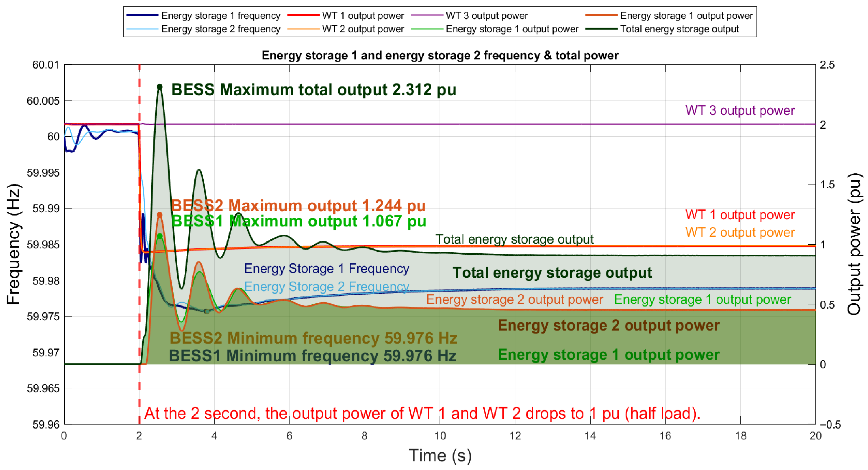
Task: Click the dark green Total output legend line sample
Action: click(602, 29)
